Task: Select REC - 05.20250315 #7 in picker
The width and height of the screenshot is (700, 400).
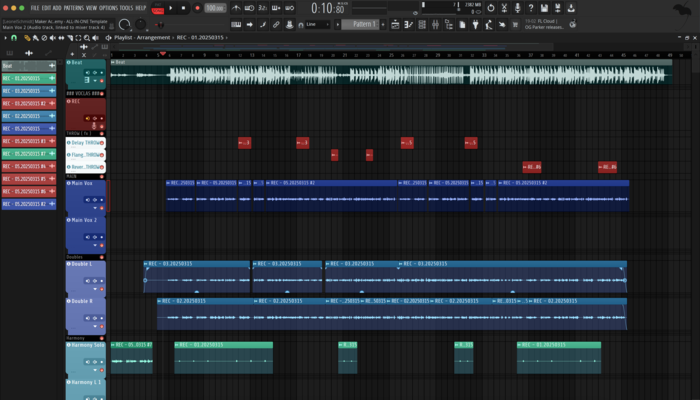Action: pos(29,154)
